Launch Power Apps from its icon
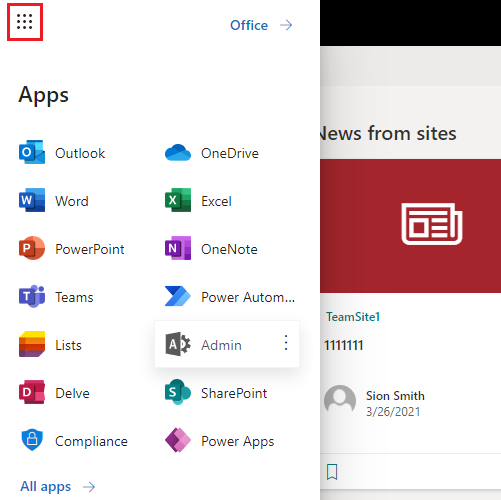Viewport: 501px width, 500px height. (x=178, y=440)
